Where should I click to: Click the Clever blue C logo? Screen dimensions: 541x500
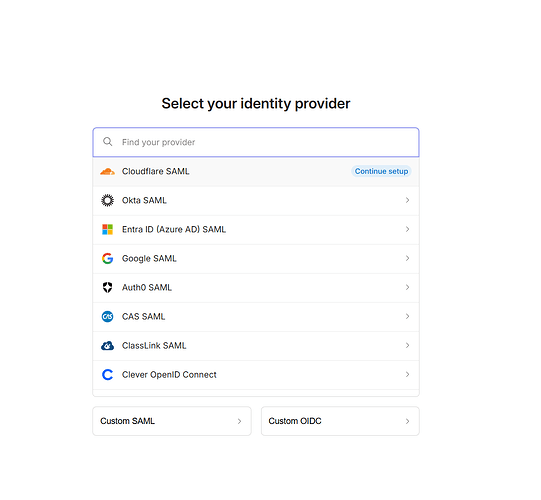[x=107, y=374]
